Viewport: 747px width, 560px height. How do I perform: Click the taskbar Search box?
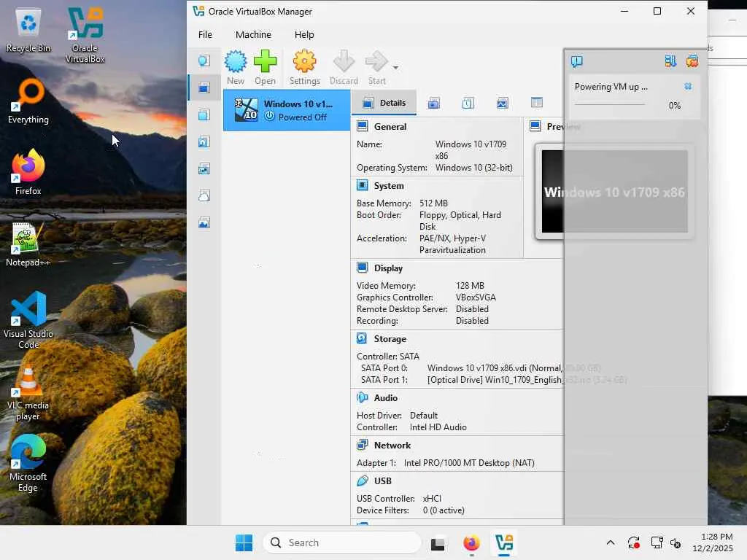click(x=342, y=542)
